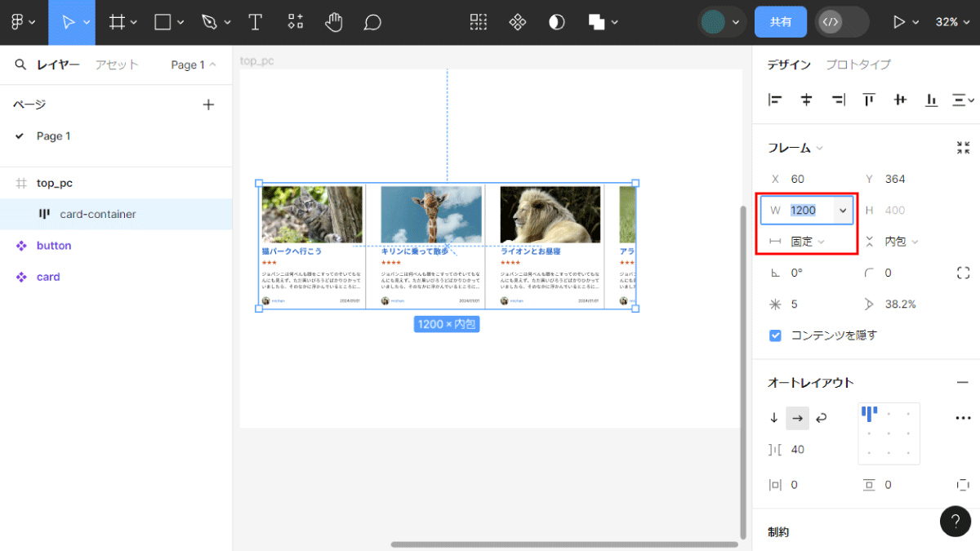The width and height of the screenshot is (980, 551).
Task: Open the width W value dropdown arrow
Action: (842, 211)
